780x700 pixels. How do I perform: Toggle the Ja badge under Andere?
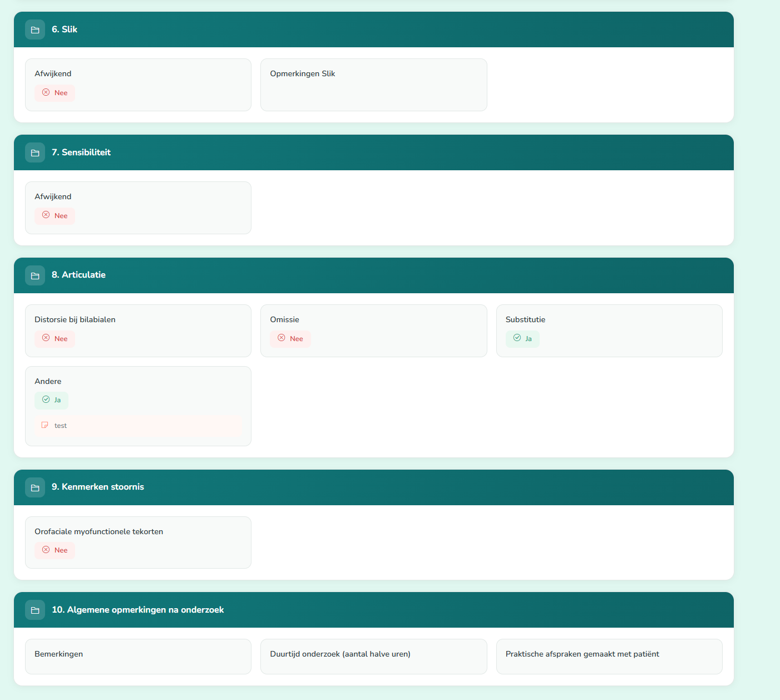tap(51, 400)
